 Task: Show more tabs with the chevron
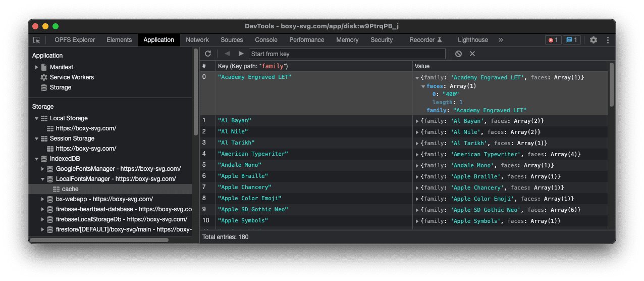point(501,40)
